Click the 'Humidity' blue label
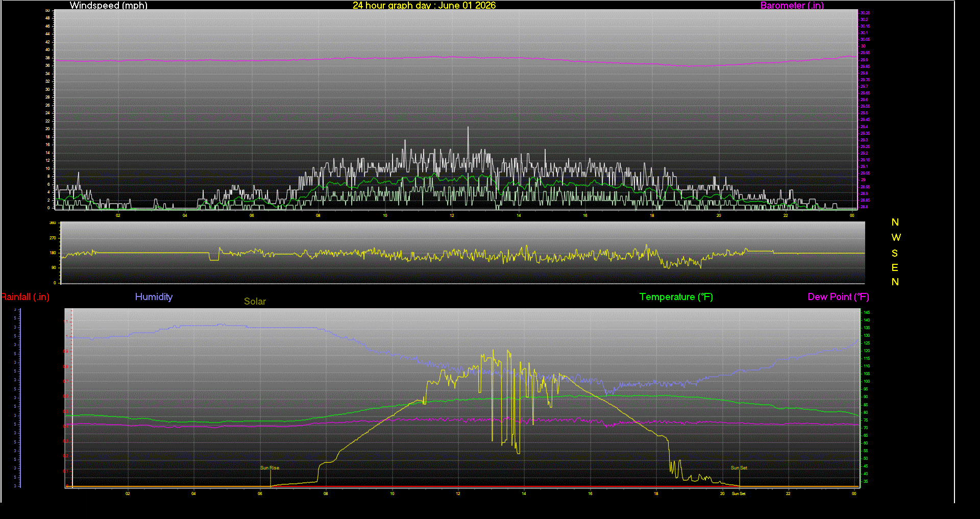 pyautogui.click(x=154, y=296)
